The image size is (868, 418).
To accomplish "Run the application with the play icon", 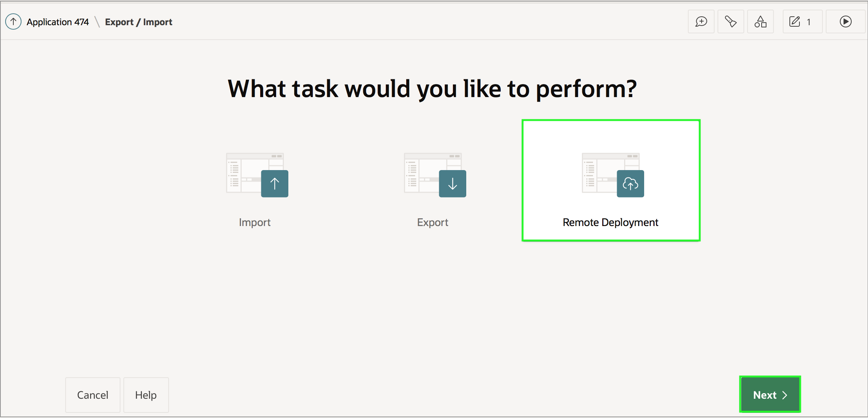I will pyautogui.click(x=845, y=22).
